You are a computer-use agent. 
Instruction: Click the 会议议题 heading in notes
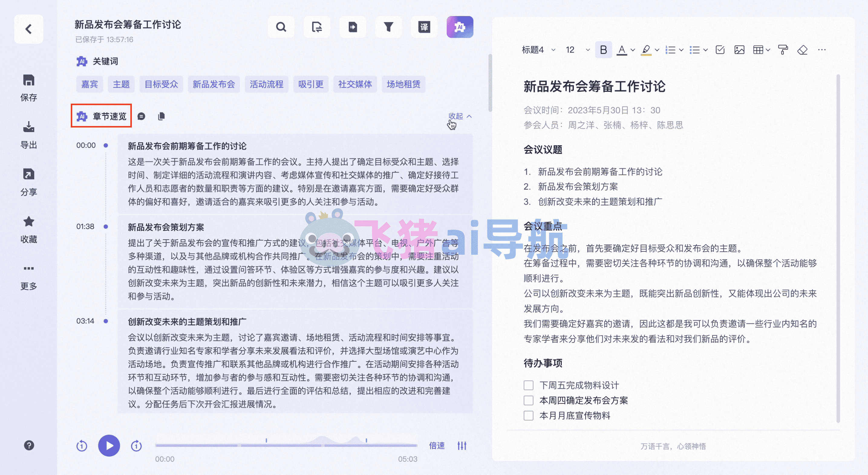[x=543, y=150]
